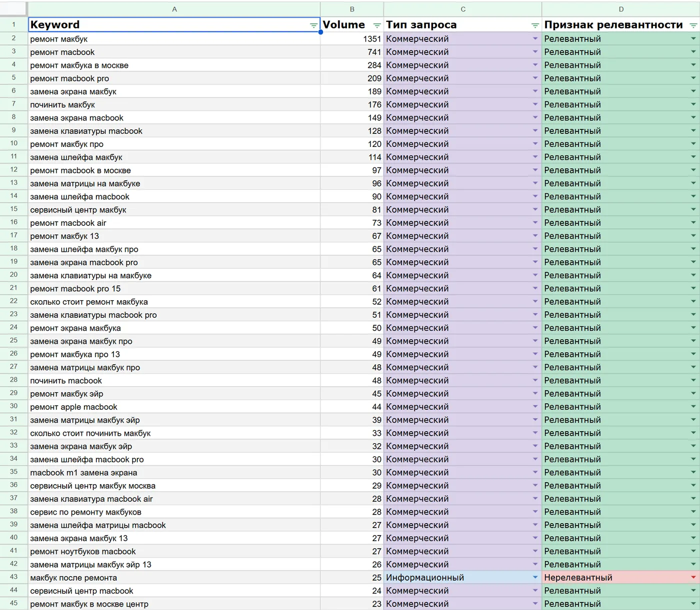Select the cell 'ремонт макбука про 13'
The width and height of the screenshot is (700, 610).
click(174, 354)
